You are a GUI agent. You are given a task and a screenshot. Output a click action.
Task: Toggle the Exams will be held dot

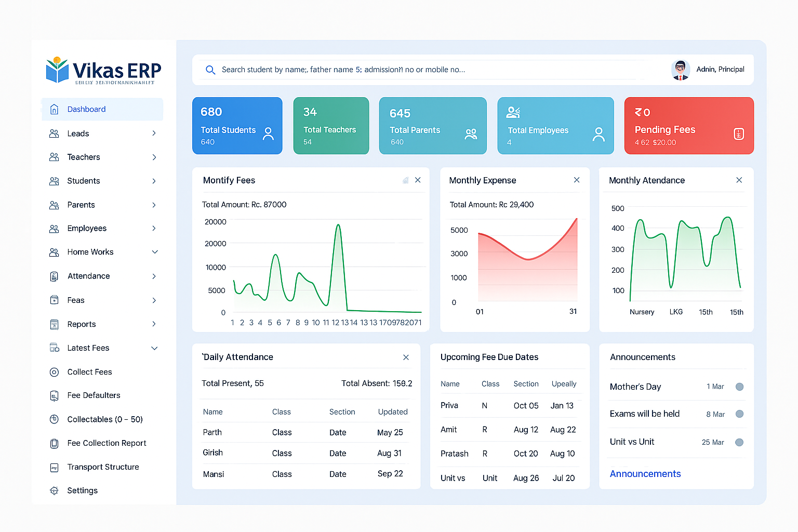click(739, 414)
